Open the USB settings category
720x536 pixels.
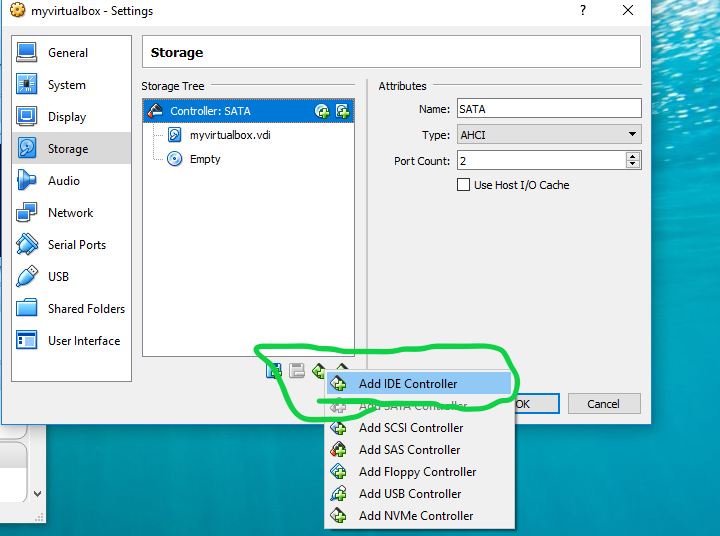click(58, 277)
